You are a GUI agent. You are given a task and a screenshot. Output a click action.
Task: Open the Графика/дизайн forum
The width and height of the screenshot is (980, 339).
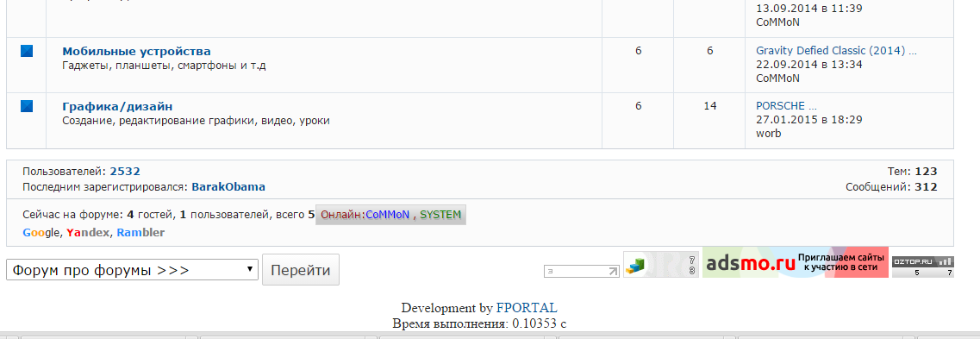[x=117, y=106]
